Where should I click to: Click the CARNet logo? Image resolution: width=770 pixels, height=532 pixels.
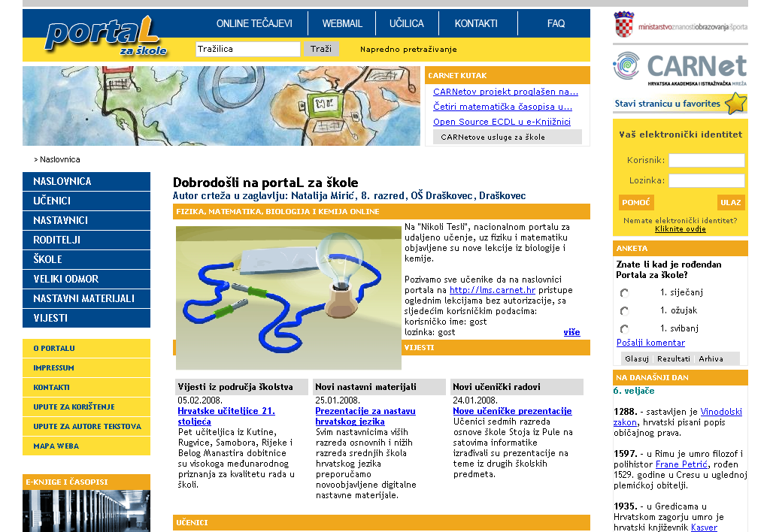pyautogui.click(x=680, y=68)
